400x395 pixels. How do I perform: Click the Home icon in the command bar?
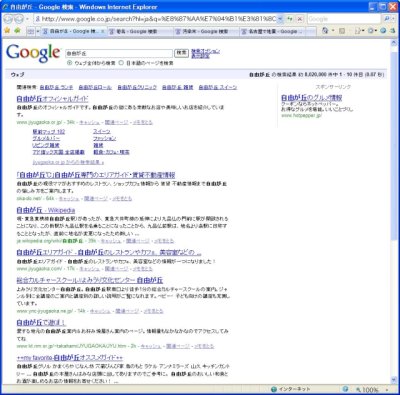pos(325,31)
